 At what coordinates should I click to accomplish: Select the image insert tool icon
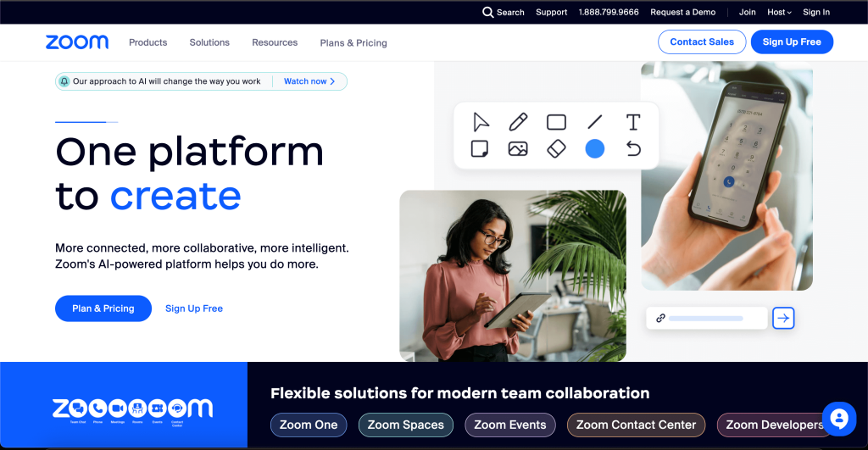pos(518,149)
